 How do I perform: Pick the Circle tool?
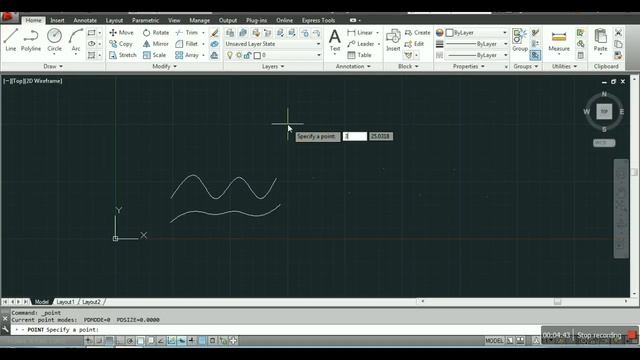(x=54, y=40)
